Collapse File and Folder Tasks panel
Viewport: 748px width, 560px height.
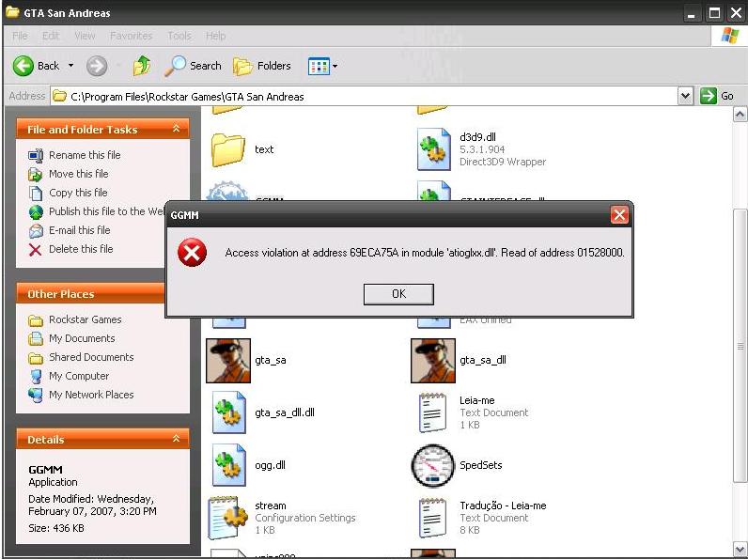[x=176, y=129]
